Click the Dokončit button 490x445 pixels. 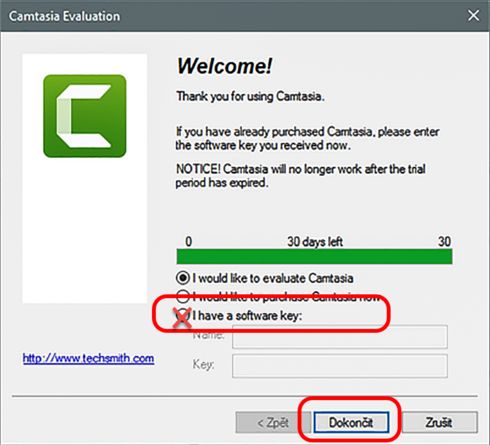pyautogui.click(x=351, y=422)
